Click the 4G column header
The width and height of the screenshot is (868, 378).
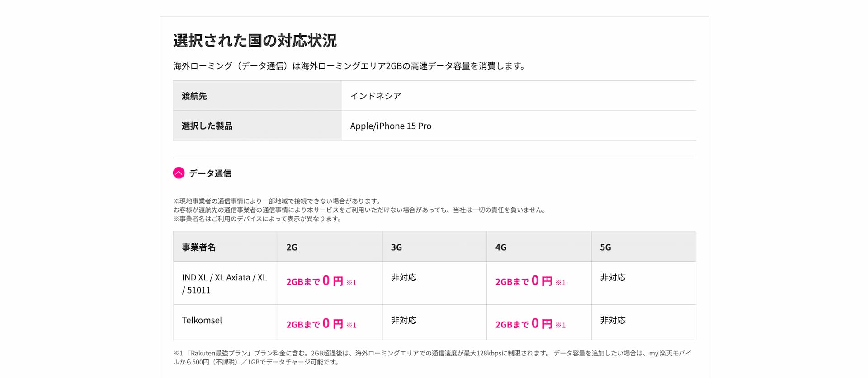click(539, 247)
